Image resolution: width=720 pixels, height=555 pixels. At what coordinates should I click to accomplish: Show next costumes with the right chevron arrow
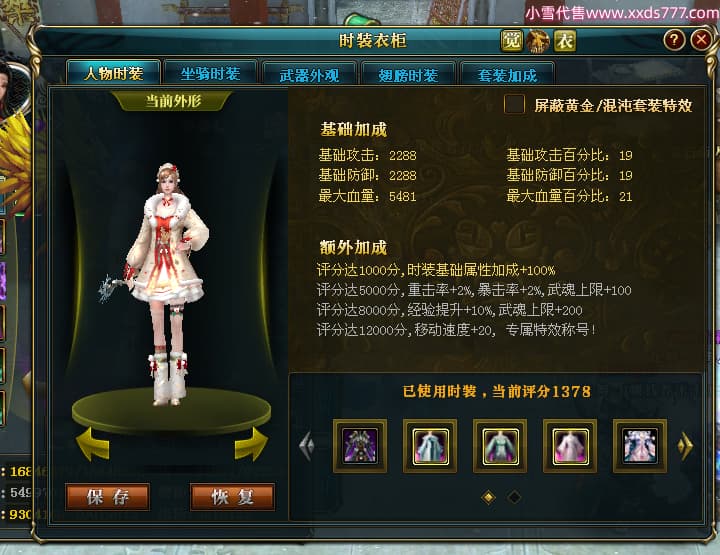[685, 445]
